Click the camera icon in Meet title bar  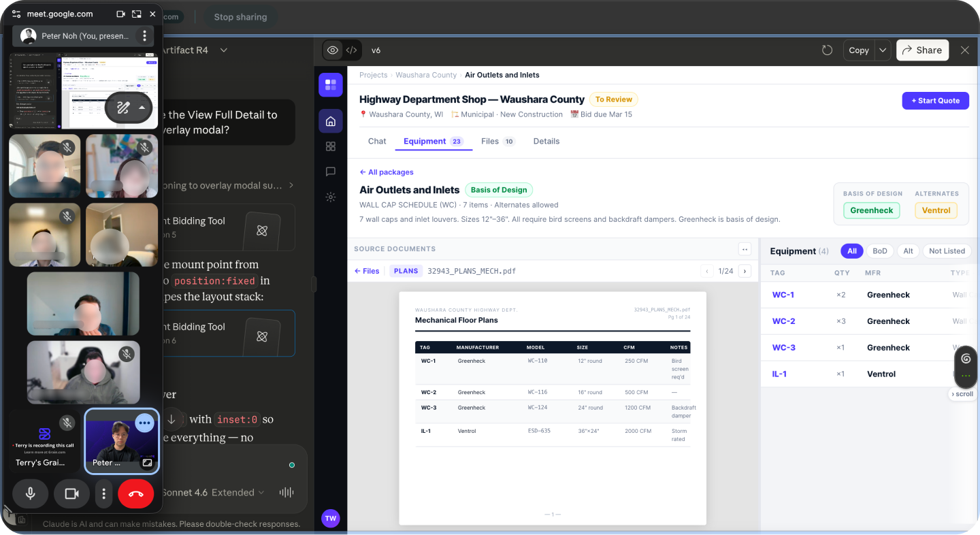[x=120, y=14]
